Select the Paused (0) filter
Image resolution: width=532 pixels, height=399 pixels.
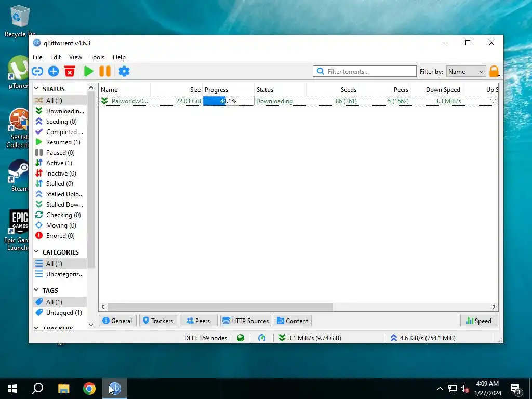click(x=60, y=153)
